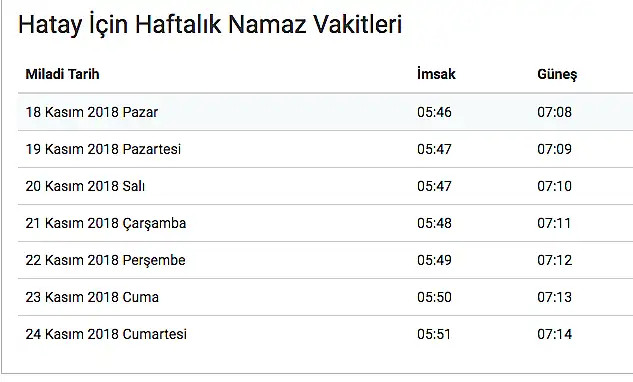The image size is (633, 382).
Task: Click Güneş time 07:13 for Cuma
Action: (554, 297)
